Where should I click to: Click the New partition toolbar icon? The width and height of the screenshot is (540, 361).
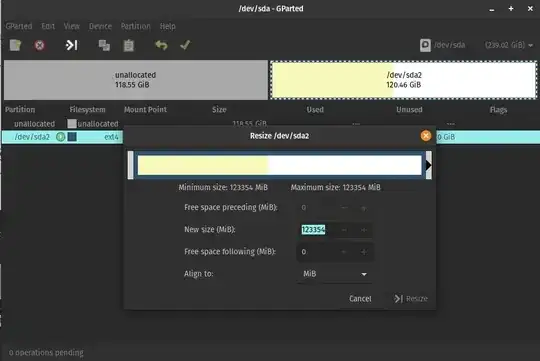(15, 45)
